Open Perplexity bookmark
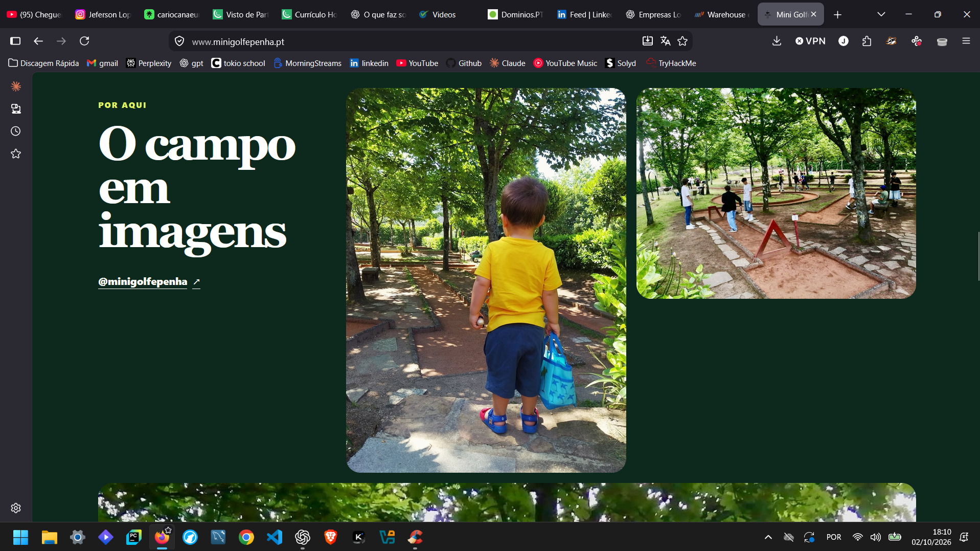 tap(149, 63)
